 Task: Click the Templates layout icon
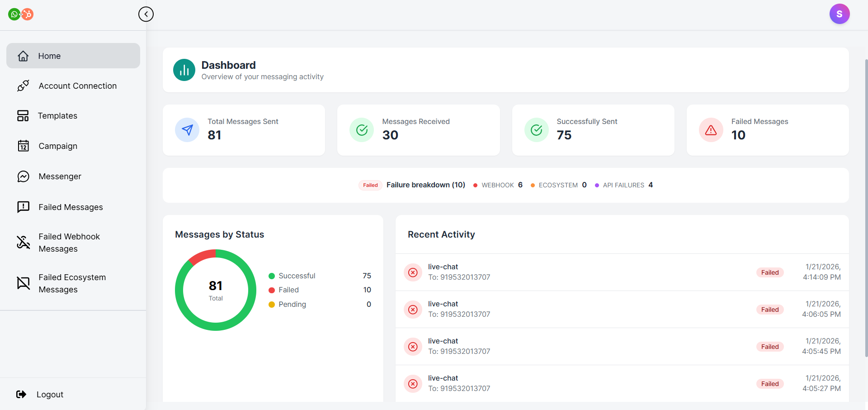(23, 116)
